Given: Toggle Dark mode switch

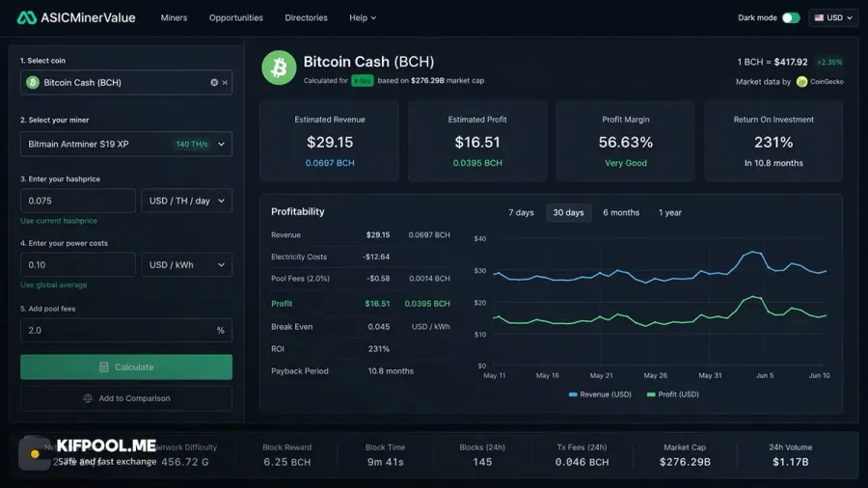Looking at the screenshot, I should tap(791, 17).
